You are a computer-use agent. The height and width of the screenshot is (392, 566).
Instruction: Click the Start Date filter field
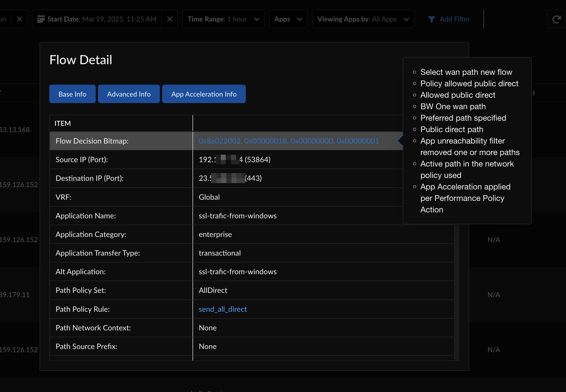coord(102,19)
